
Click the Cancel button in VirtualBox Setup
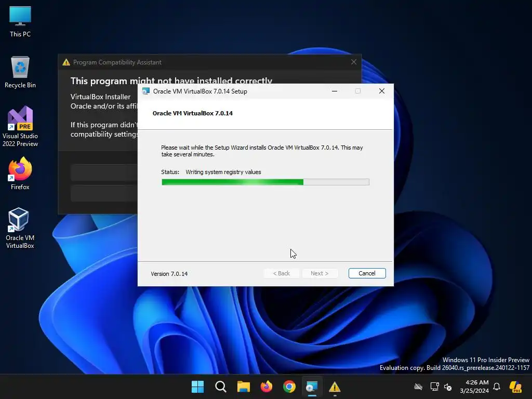[x=367, y=273]
